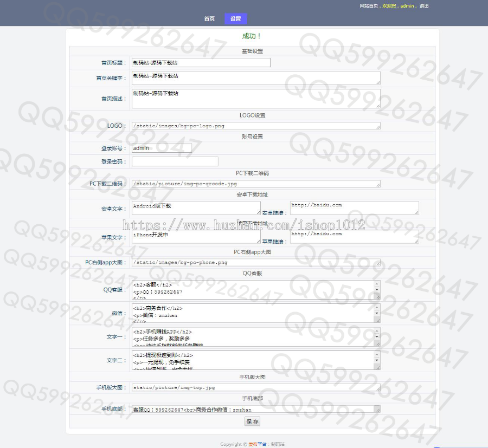Click the 发布平台 footer link
488x448 pixels.
pos(258,444)
